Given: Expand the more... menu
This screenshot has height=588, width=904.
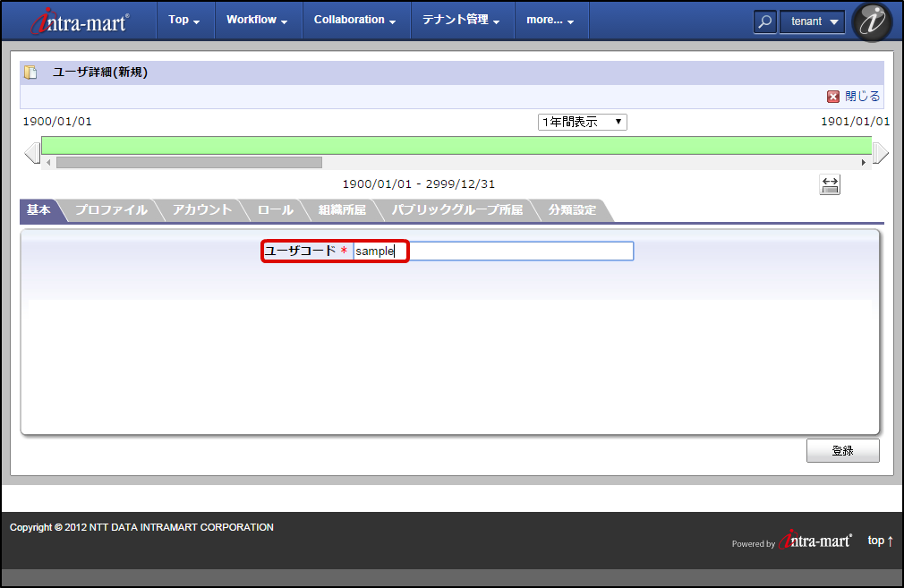Looking at the screenshot, I should click(x=550, y=20).
